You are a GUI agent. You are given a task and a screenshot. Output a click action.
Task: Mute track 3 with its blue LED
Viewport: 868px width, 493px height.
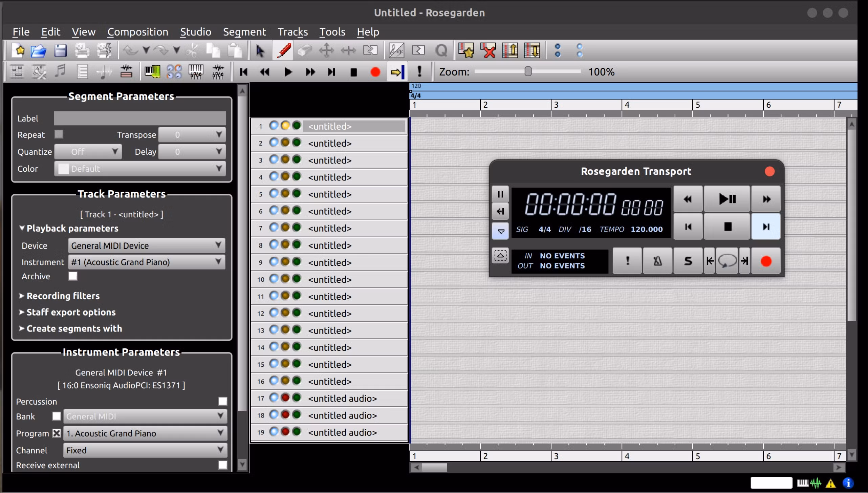pyautogui.click(x=274, y=159)
